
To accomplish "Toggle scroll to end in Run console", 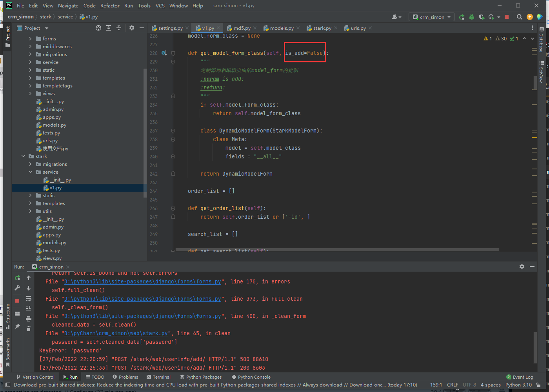I will coord(29,309).
